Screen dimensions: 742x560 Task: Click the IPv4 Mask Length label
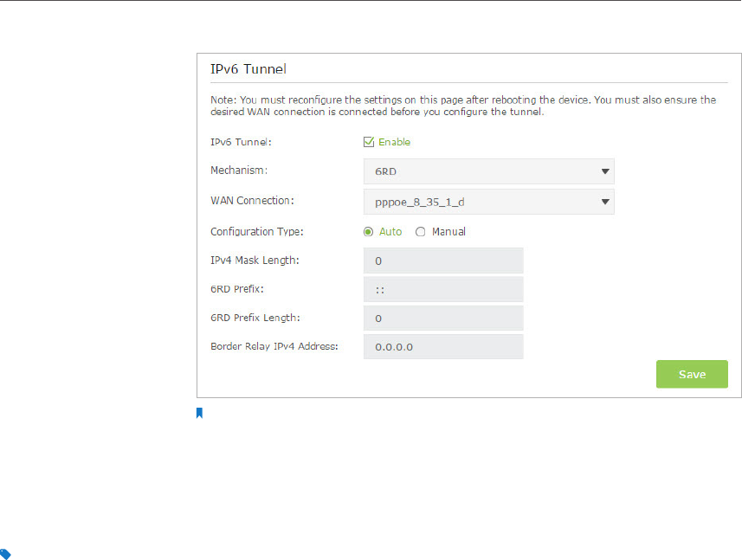255,261
